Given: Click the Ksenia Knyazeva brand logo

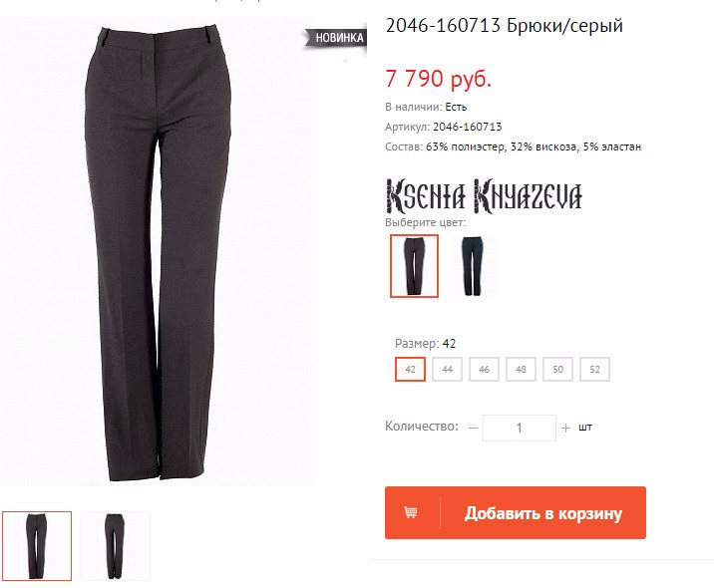Looking at the screenshot, I should (484, 196).
